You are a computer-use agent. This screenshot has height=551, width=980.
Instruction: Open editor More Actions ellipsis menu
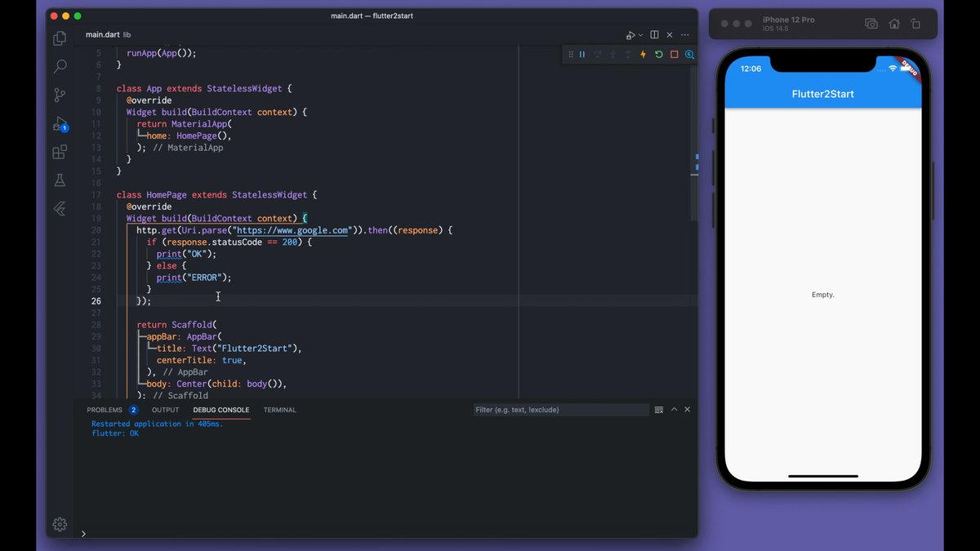point(685,35)
